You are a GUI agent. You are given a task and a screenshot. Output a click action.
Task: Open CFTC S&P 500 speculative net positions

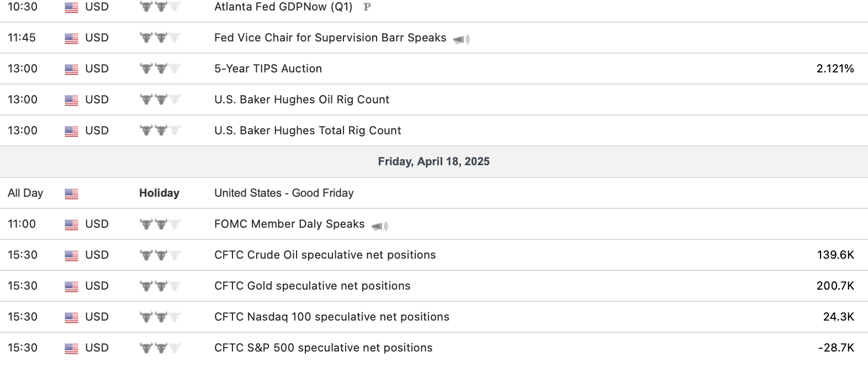(323, 348)
